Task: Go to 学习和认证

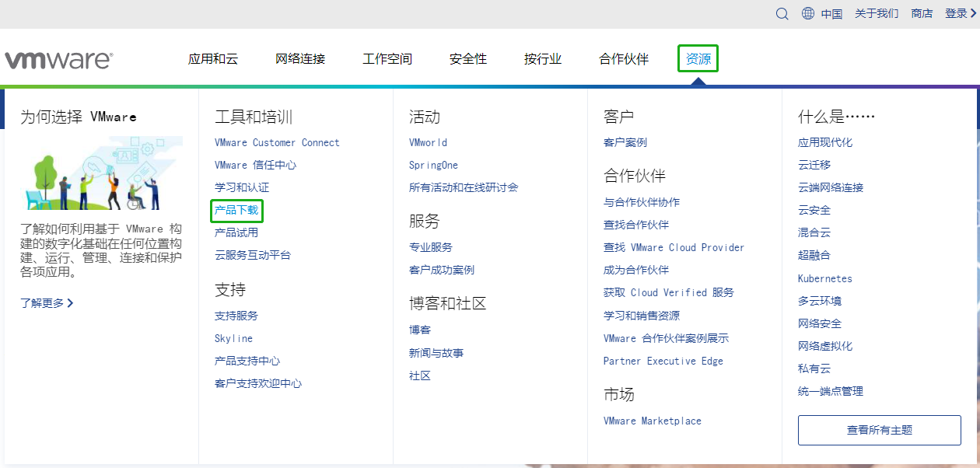Action: click(242, 187)
